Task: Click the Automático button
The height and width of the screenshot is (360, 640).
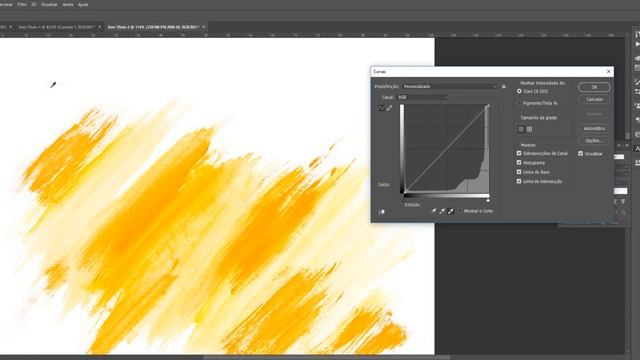Action: pos(594,129)
